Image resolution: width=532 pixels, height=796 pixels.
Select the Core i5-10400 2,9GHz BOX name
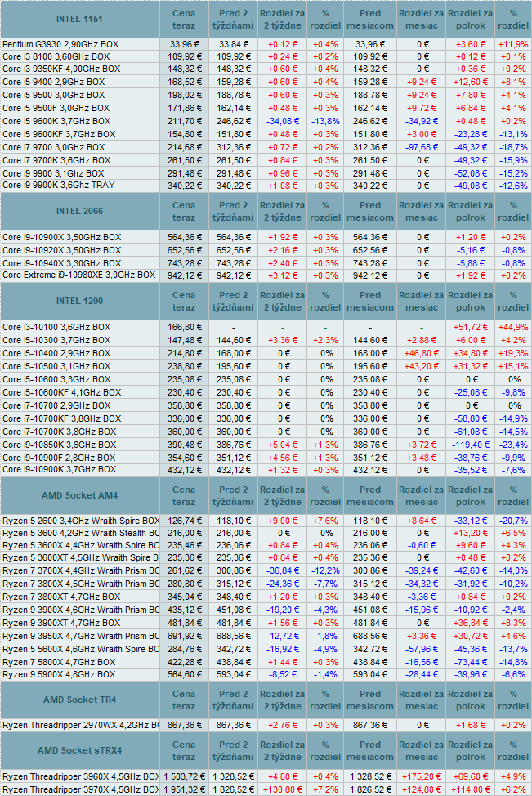(56, 353)
